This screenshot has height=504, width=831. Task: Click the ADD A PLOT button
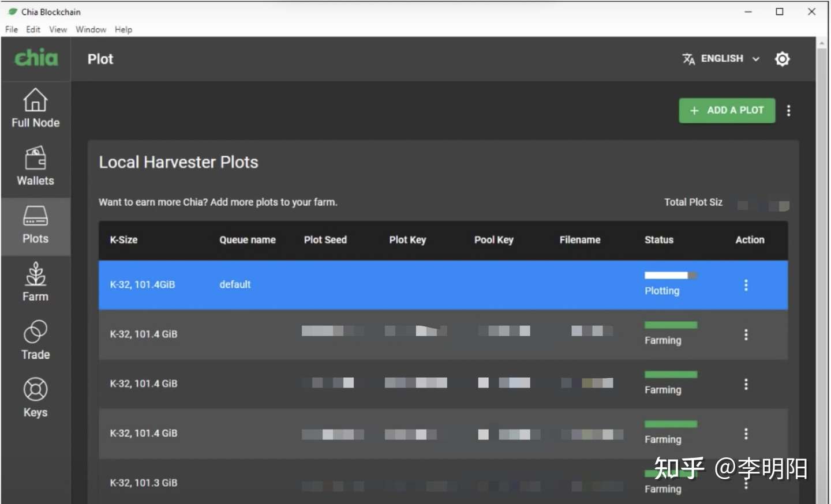727,110
